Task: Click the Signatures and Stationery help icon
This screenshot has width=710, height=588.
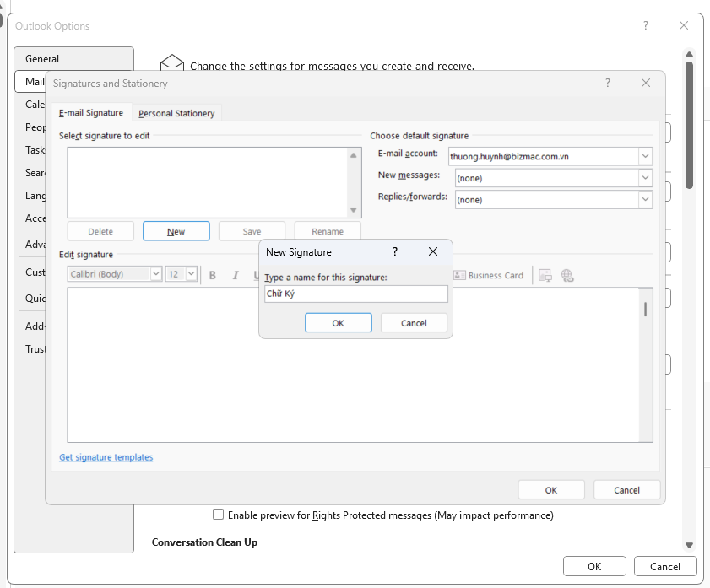Action: (x=608, y=83)
